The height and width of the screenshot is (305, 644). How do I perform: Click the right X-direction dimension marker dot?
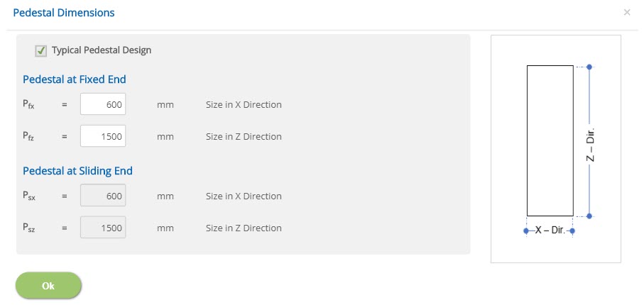(572, 231)
